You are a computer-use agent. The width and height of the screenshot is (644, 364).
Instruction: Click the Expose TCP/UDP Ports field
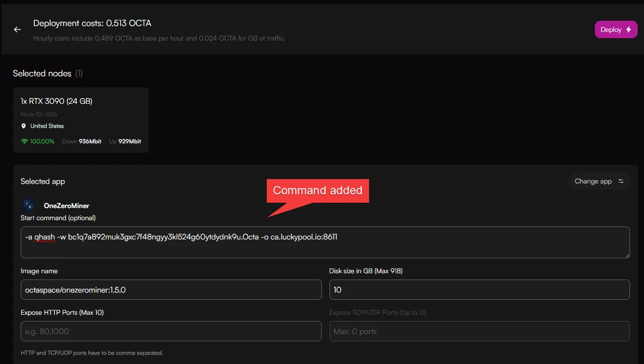480,331
